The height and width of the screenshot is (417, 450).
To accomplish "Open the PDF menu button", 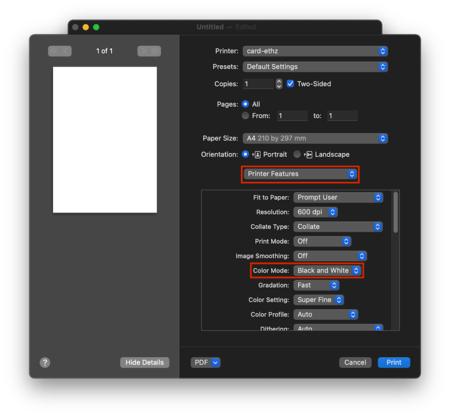I will (x=205, y=362).
